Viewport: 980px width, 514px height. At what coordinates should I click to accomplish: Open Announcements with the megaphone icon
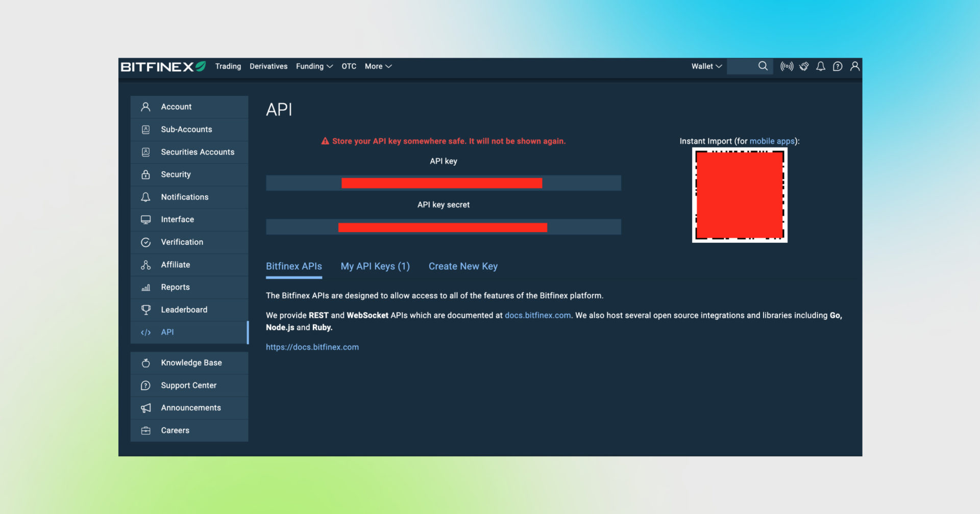(x=145, y=407)
